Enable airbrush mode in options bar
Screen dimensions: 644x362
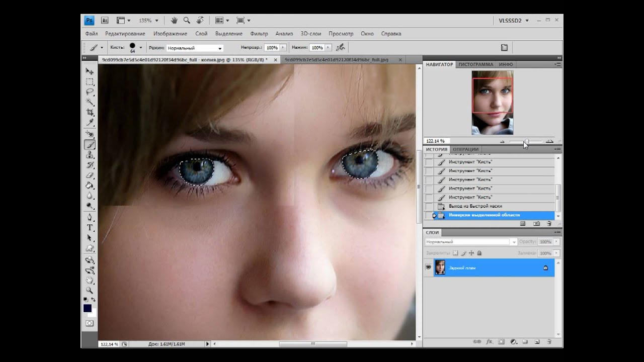[x=341, y=47]
